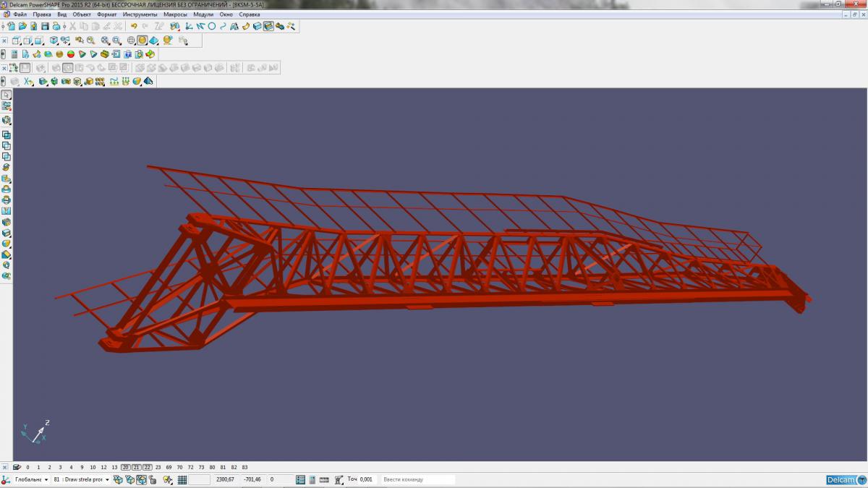Select the Line drawing tool icon
This screenshot has height=488, width=868.
[x=200, y=26]
